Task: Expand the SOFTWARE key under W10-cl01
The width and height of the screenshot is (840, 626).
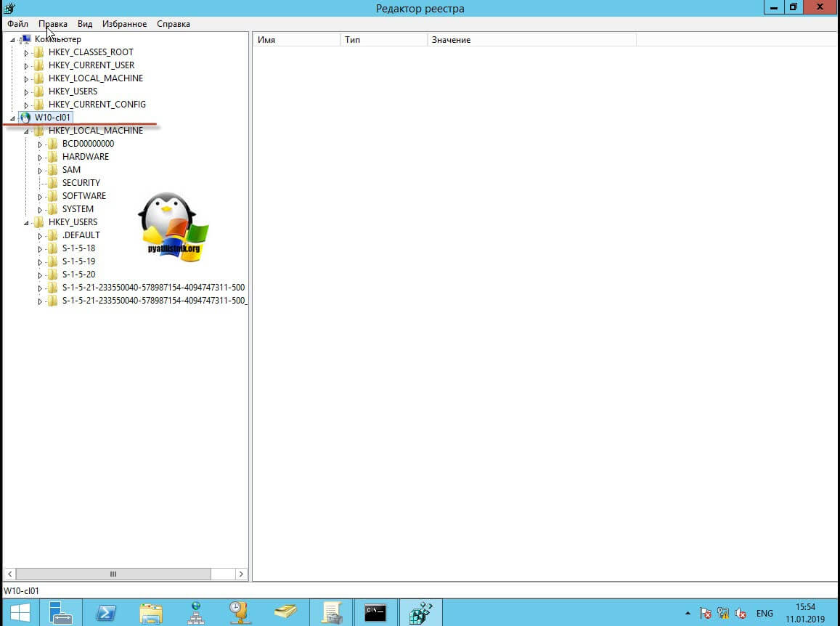Action: coord(41,197)
